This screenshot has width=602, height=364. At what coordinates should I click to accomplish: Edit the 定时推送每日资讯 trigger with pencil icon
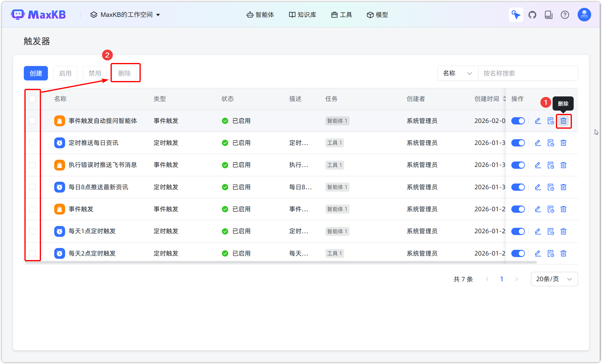click(x=538, y=143)
